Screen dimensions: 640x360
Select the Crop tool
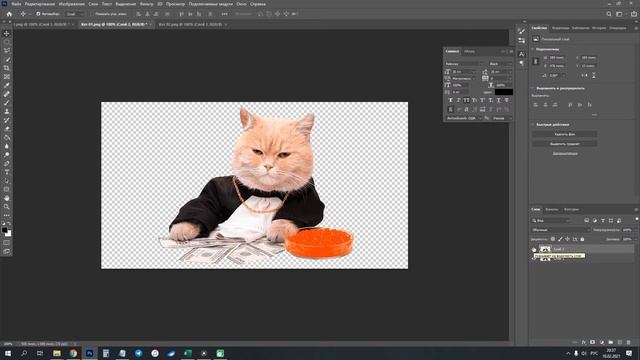pos(7,68)
